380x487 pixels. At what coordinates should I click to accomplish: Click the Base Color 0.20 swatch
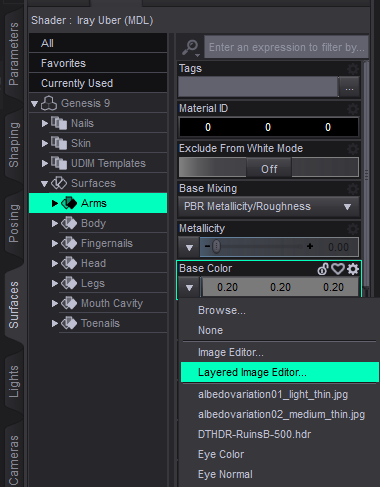[x=280, y=287]
